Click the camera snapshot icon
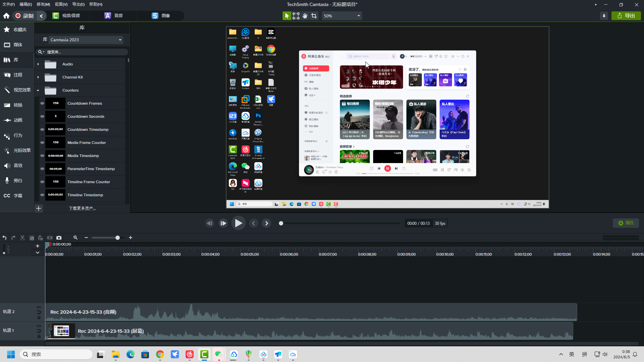The height and width of the screenshot is (362, 644). (x=59, y=238)
